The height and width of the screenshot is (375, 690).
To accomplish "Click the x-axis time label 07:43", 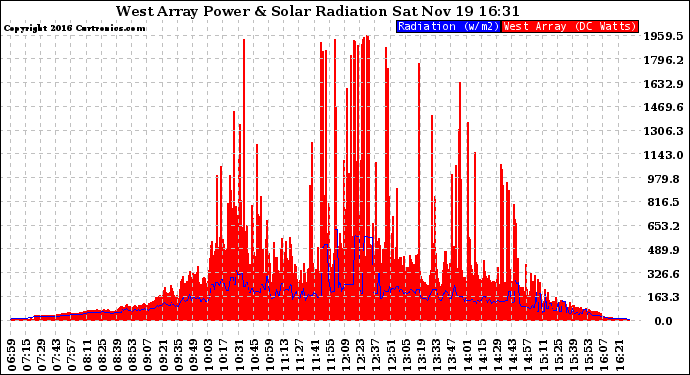I will tap(57, 355).
